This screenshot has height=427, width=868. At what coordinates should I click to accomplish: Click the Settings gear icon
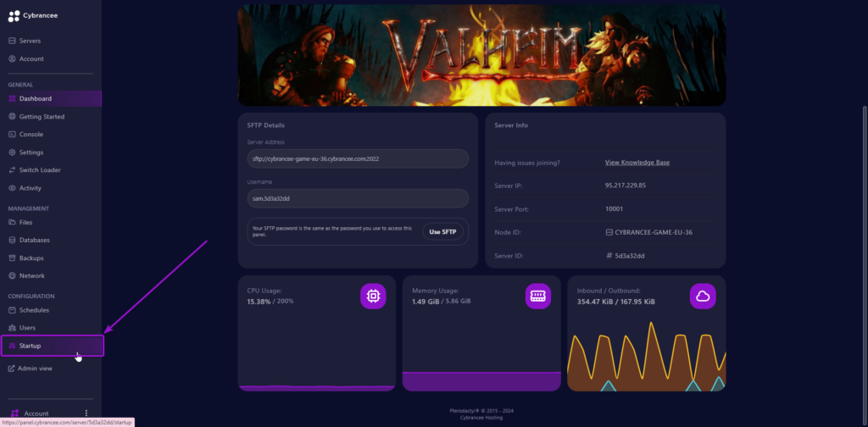point(13,152)
